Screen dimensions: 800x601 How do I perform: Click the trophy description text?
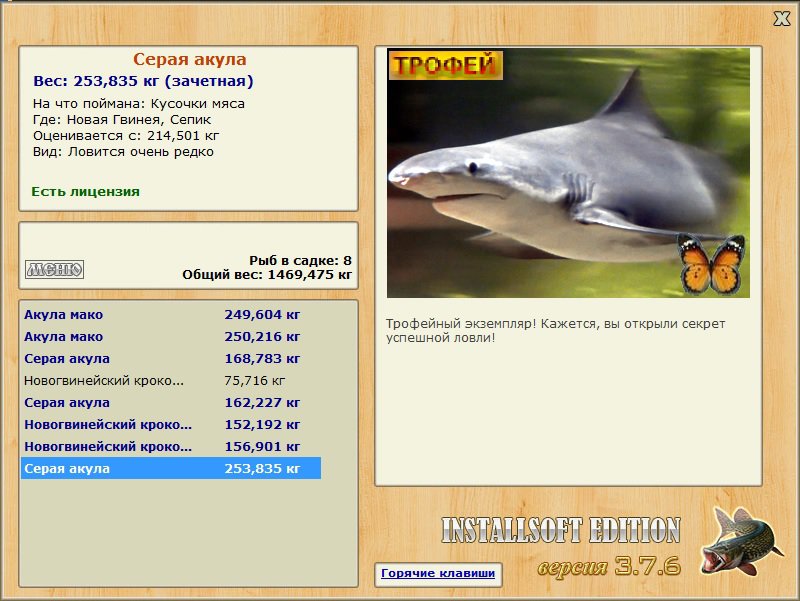point(555,331)
